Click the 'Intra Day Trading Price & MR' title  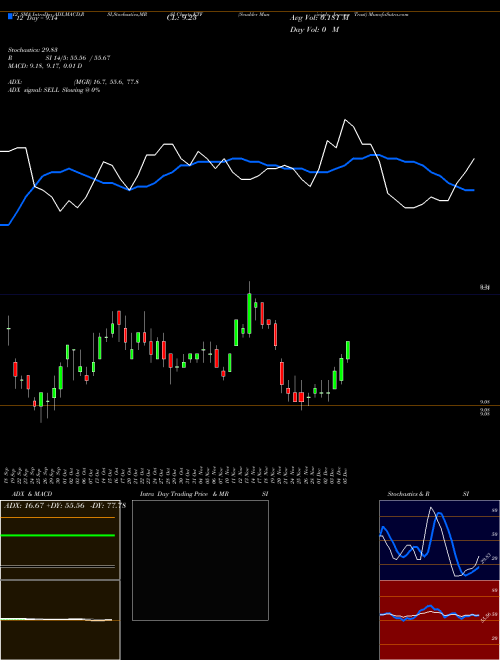[x=184, y=494]
